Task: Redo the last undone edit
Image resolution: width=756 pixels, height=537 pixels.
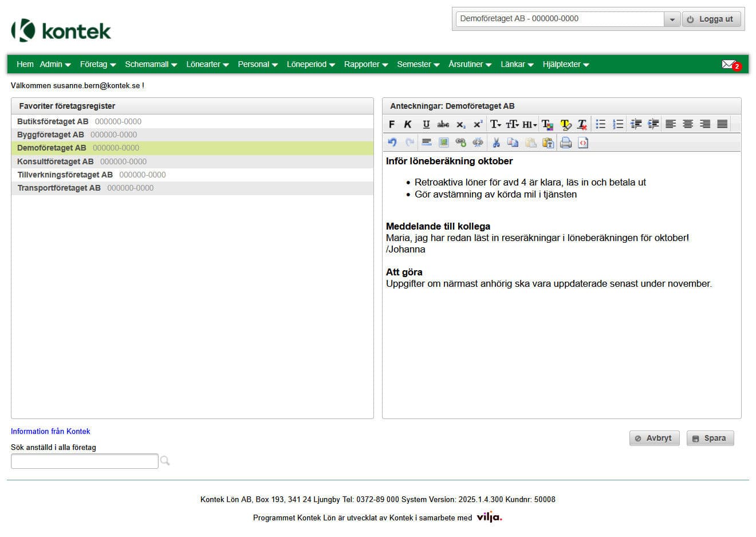Action: [x=409, y=143]
